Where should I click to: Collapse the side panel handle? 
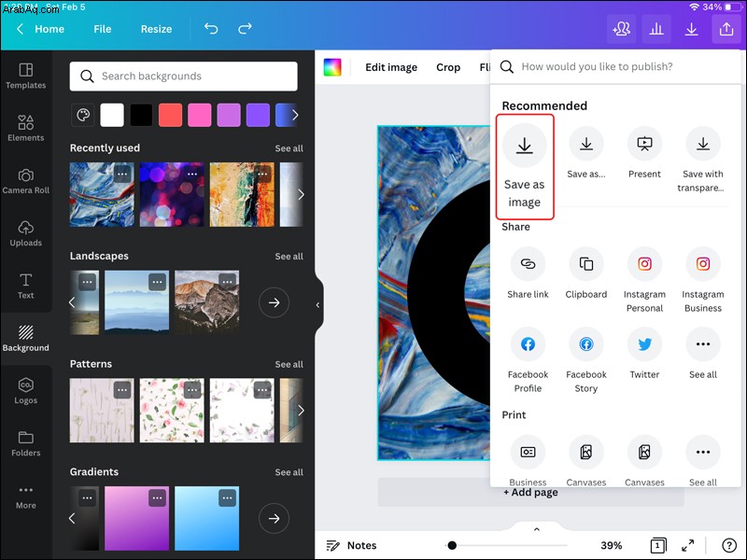317,305
